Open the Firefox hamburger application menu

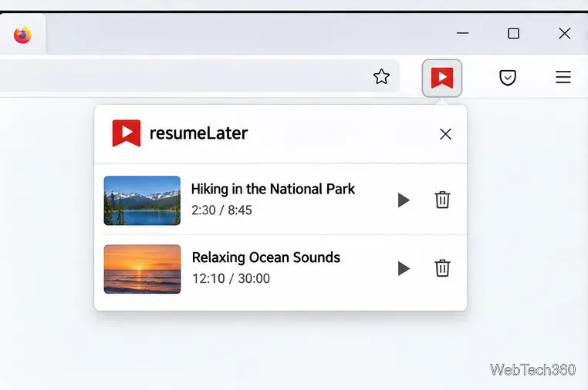[x=563, y=77]
